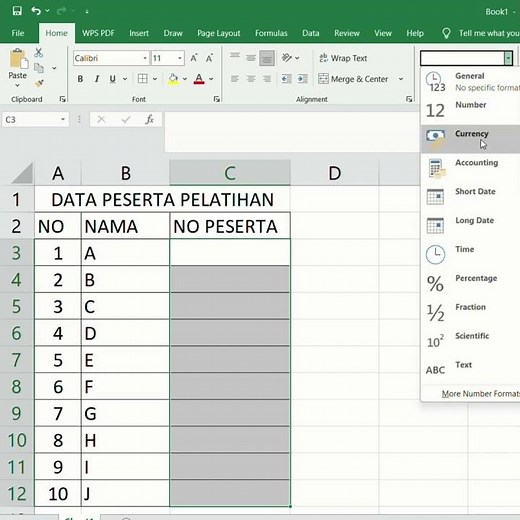Choose Currency format from the list
The image size is (520, 520).
pos(470,139)
